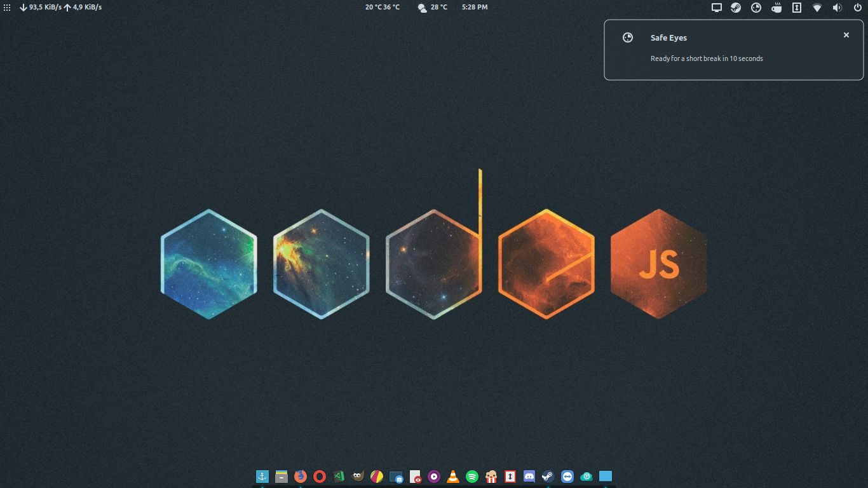Open TeamViewer remote desktop
This screenshot has width=868, height=488.
(567, 477)
